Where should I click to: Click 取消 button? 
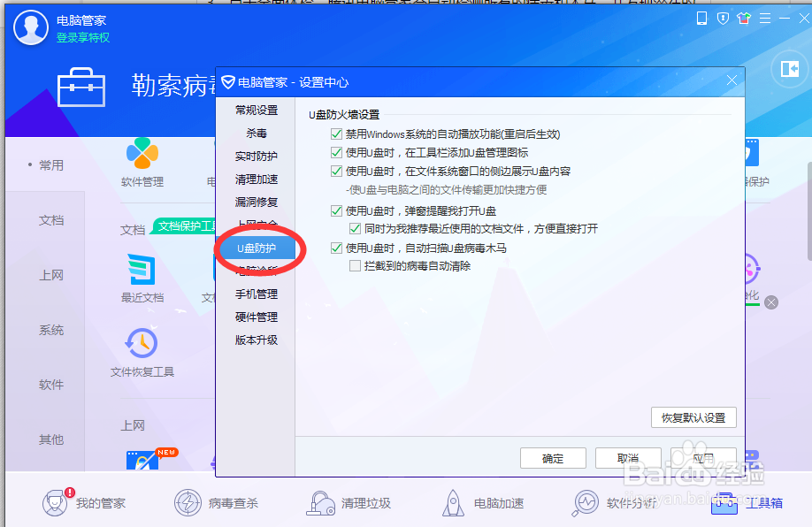coord(628,458)
